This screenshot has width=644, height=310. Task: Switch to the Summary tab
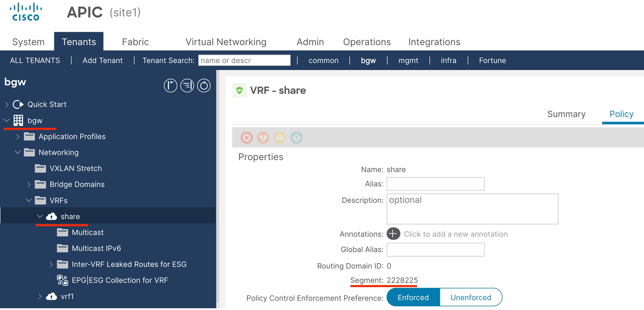coord(566,114)
